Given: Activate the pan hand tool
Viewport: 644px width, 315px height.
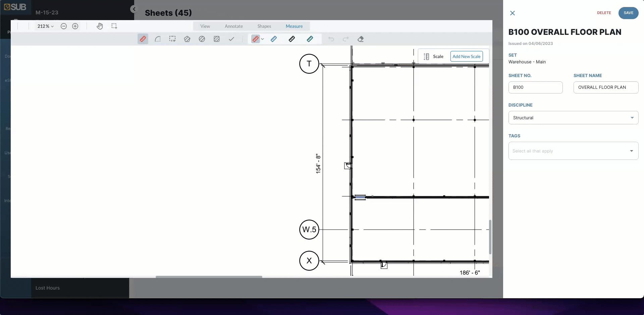Looking at the screenshot, I should coord(100,26).
